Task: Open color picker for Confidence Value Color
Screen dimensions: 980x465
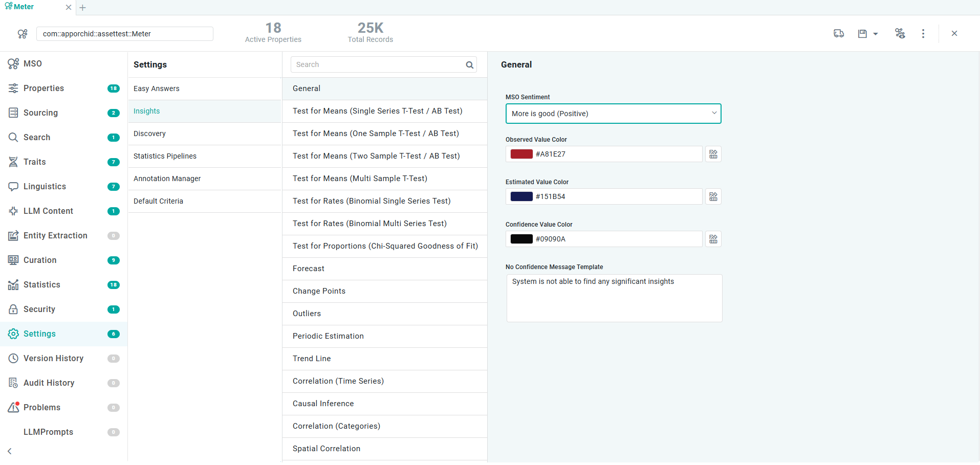Action: click(713, 239)
